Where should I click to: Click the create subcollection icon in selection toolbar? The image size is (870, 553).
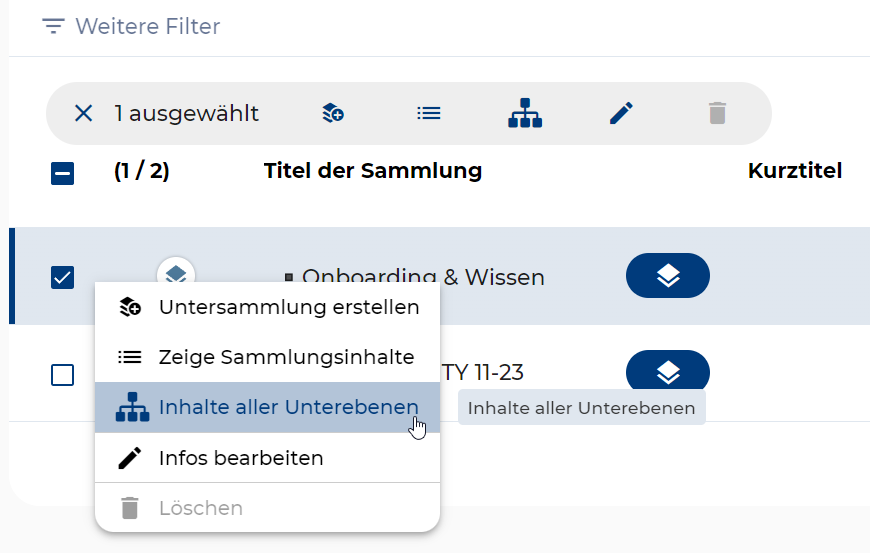tap(333, 113)
